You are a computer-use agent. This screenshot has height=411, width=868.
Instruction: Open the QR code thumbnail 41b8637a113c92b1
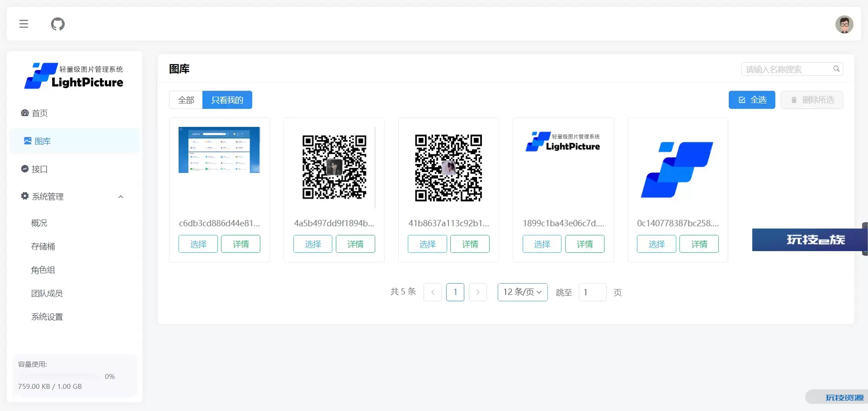[448, 168]
